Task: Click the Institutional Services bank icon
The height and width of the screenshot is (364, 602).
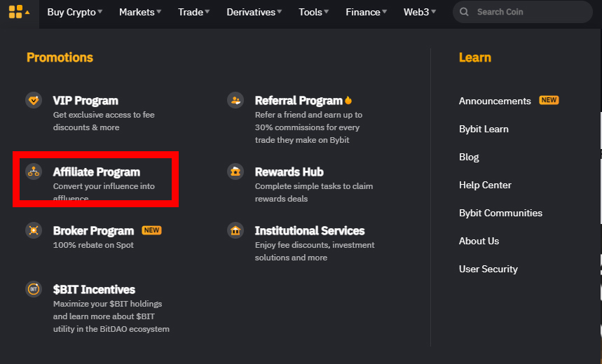Action: 235,230
